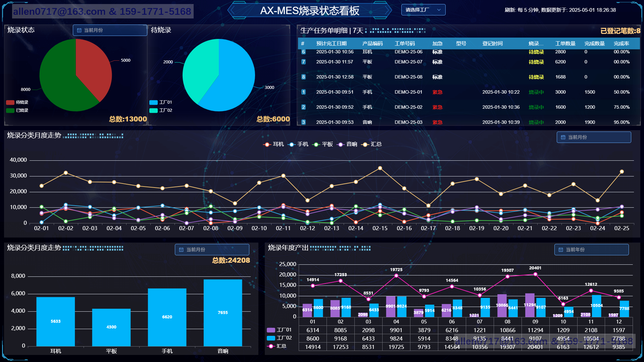Toggle 工厂01 legend in 待烧录 pie chart
The width and height of the screenshot is (644, 362).
[x=161, y=102]
